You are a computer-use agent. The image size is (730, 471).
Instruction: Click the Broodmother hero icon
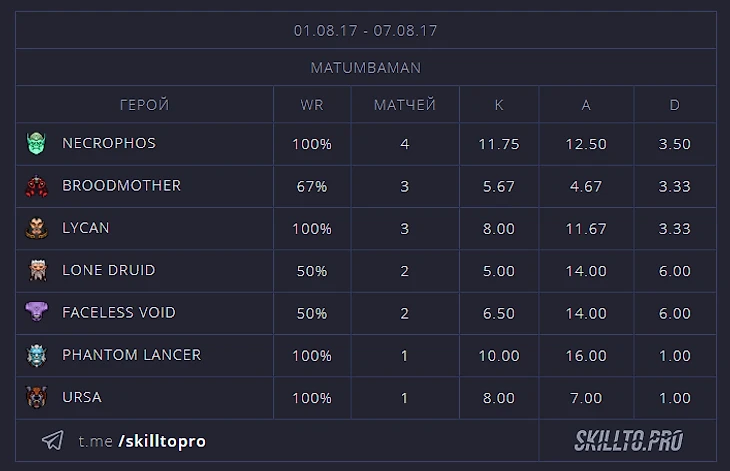(x=36, y=186)
